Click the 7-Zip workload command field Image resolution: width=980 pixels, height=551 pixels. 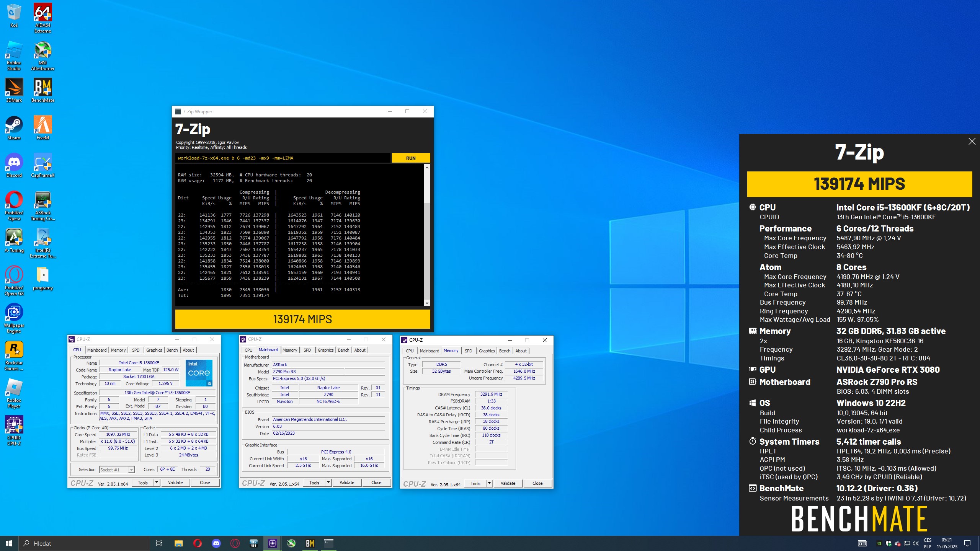click(x=283, y=158)
